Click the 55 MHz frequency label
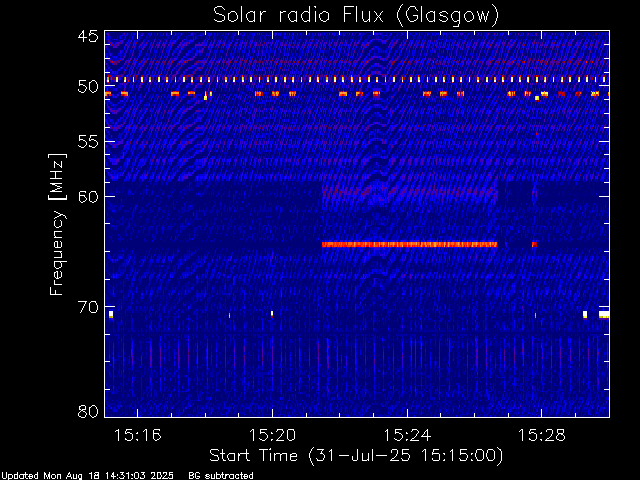 [88, 142]
